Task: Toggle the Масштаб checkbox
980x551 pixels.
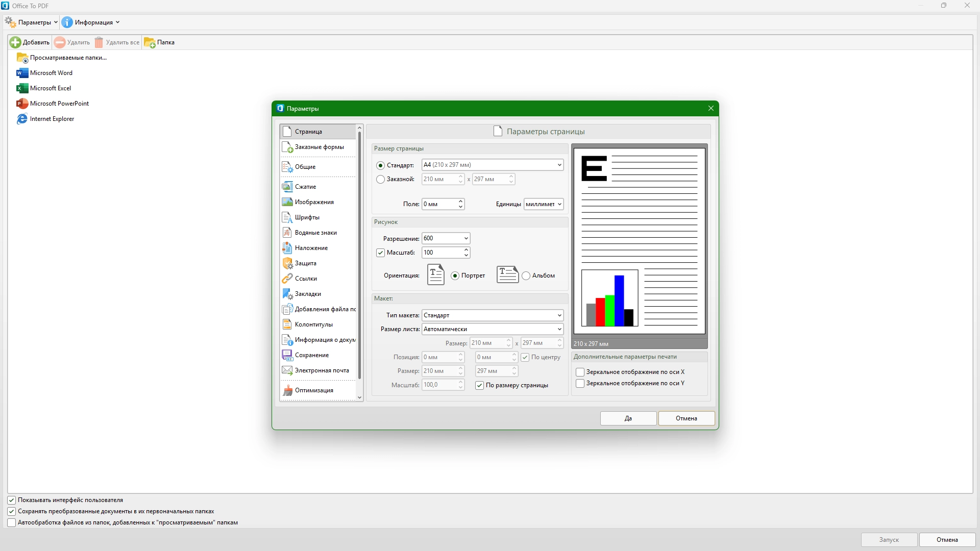Action: click(x=380, y=253)
